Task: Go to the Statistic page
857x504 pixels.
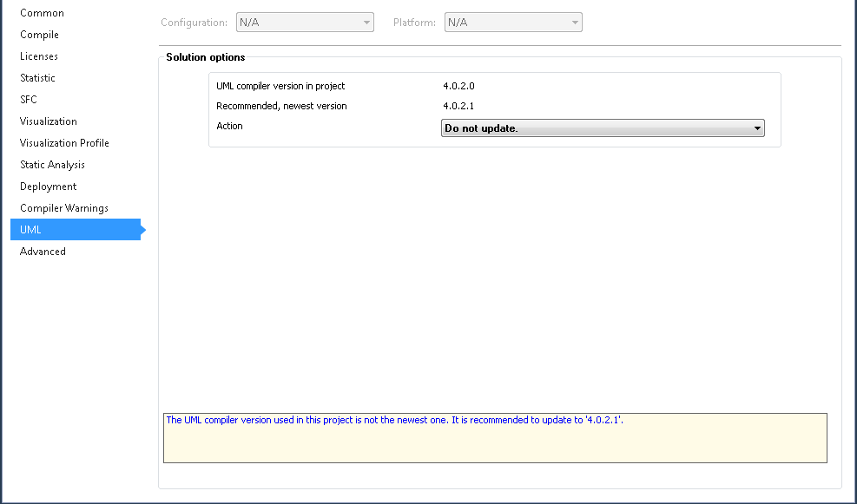Action: click(37, 78)
